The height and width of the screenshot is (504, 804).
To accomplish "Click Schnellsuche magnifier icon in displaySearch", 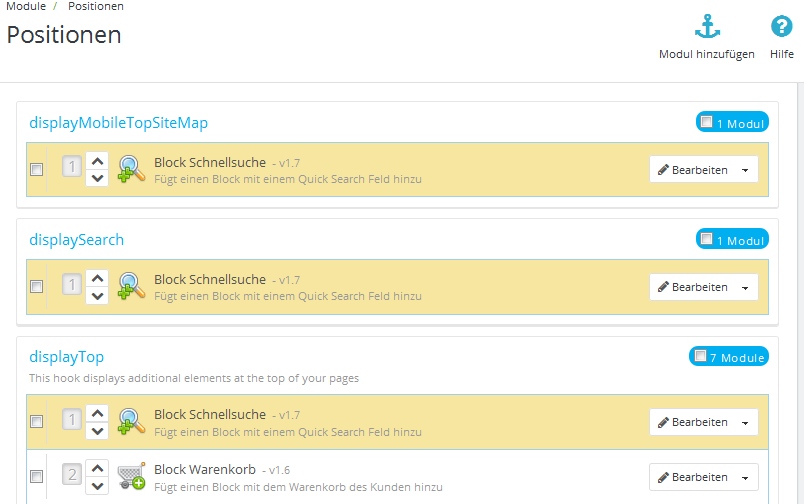I will pos(132,287).
